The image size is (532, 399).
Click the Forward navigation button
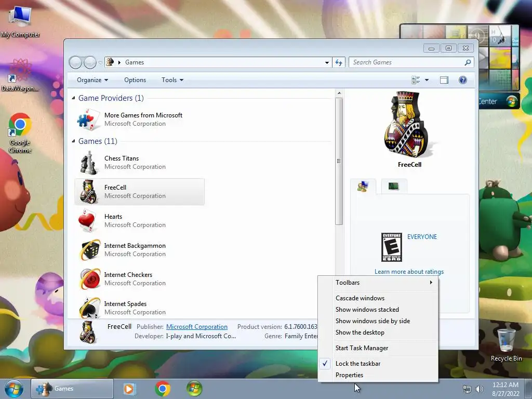[x=90, y=62]
